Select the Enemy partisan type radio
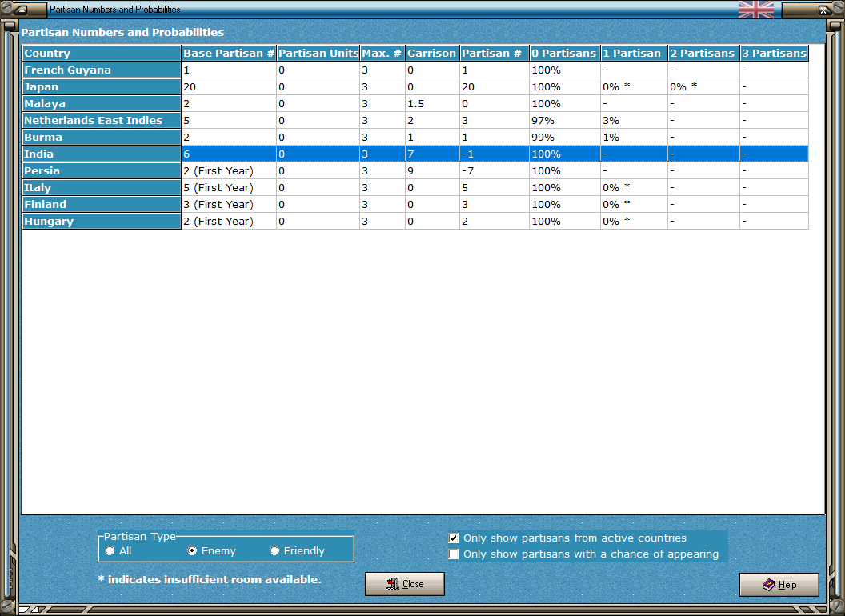This screenshot has height=616, width=845. pos(192,550)
